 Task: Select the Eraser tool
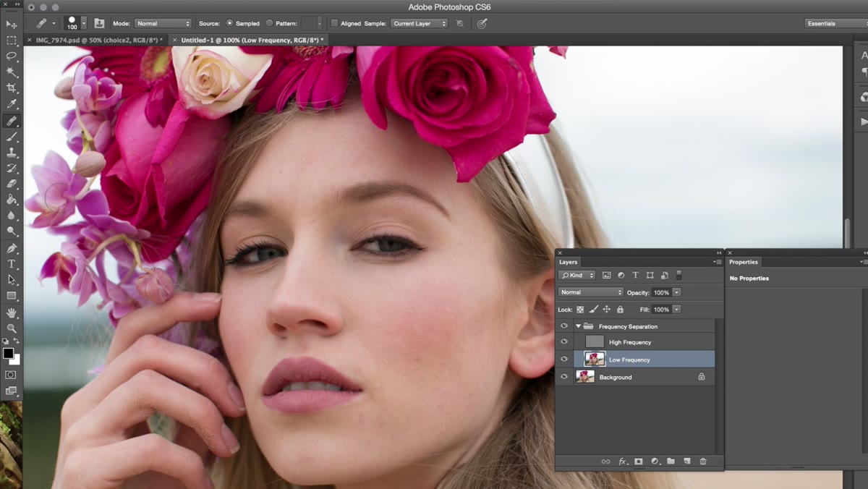pyautogui.click(x=12, y=184)
